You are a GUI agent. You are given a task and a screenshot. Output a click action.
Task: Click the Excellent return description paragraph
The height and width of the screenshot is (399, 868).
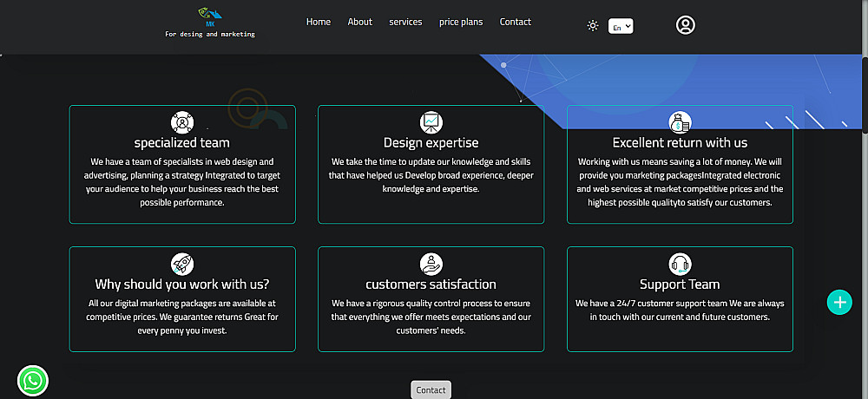[680, 182]
